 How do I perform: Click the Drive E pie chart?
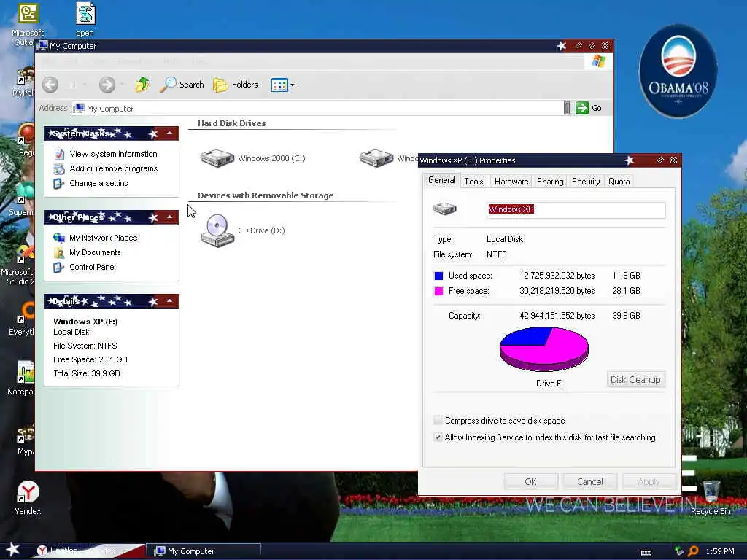point(544,349)
